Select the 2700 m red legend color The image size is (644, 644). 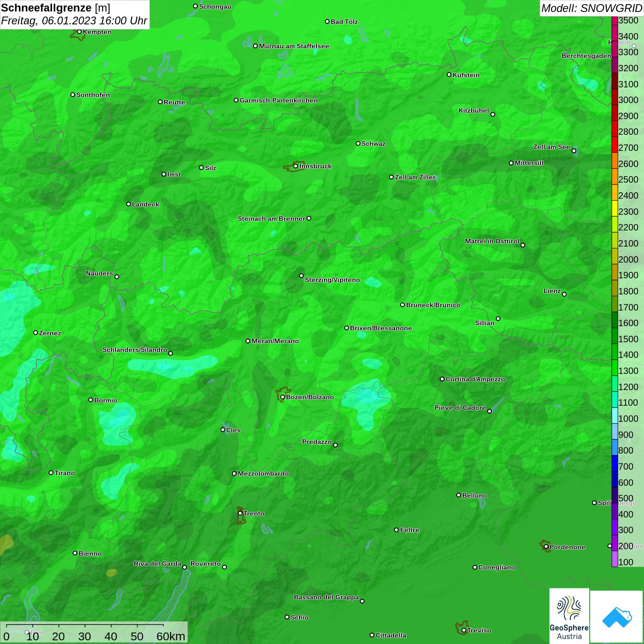coord(615,144)
